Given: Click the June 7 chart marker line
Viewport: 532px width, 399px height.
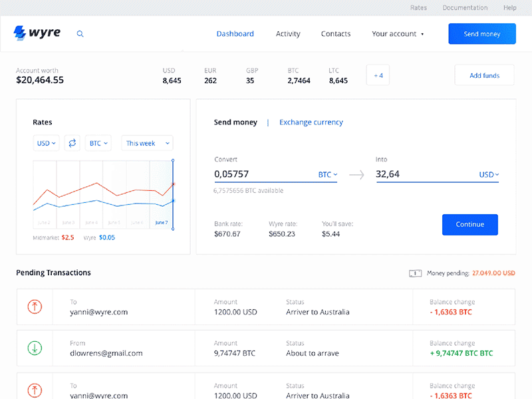Looking at the screenshot, I should pos(173,193).
